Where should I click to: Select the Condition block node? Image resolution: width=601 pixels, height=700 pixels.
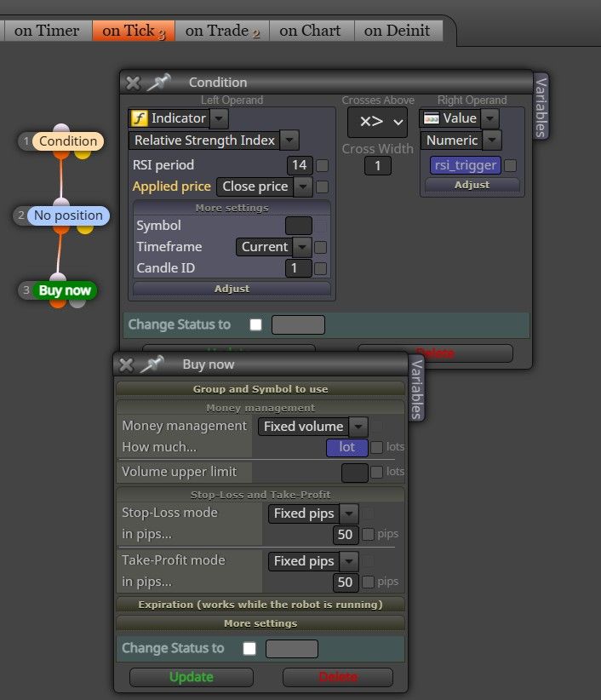tap(68, 141)
